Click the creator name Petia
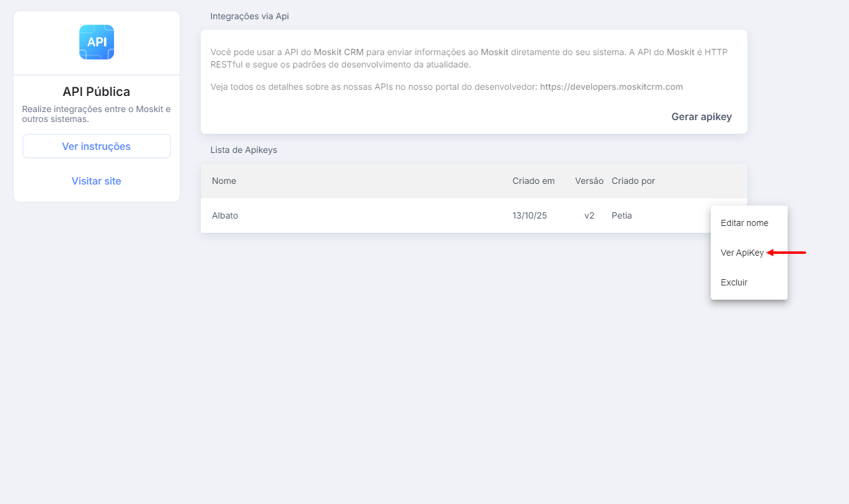The height and width of the screenshot is (504, 849). (x=622, y=215)
